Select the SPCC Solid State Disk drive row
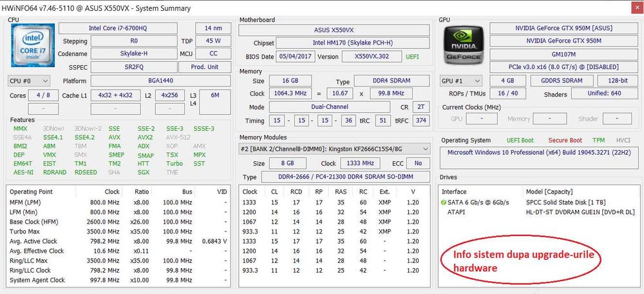Screen dimensions: 644x294 539,202
